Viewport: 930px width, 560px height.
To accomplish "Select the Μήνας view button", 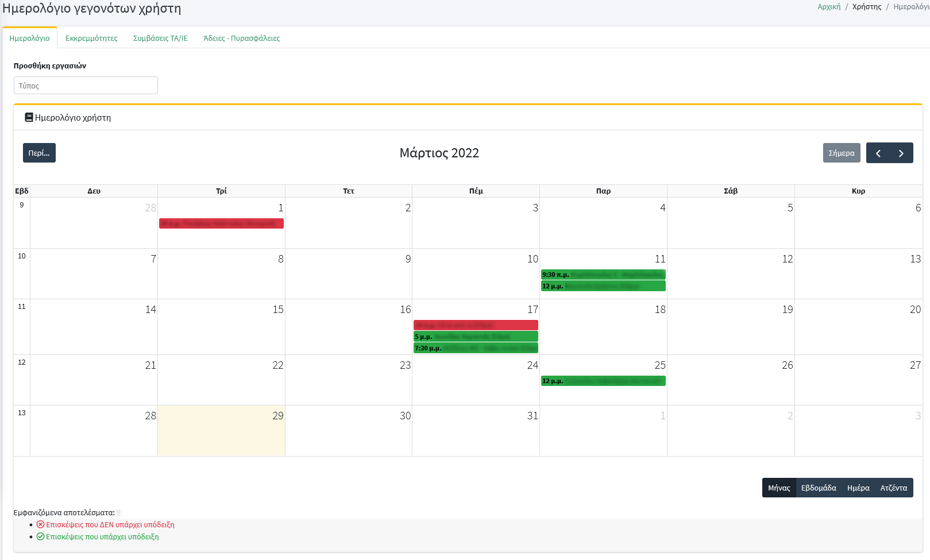I will coord(779,487).
